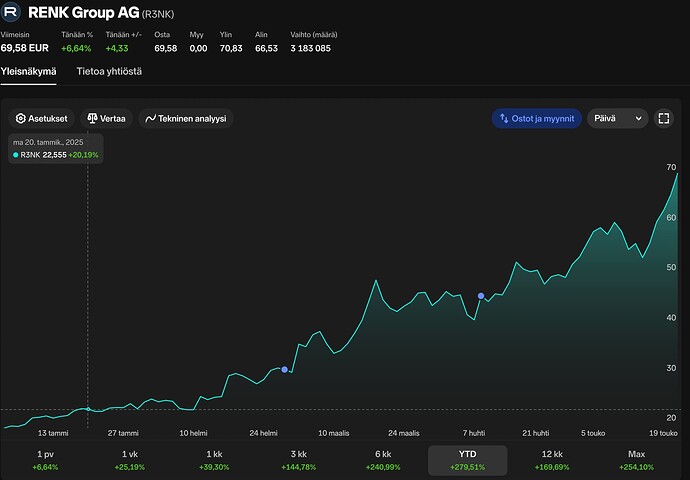Click the Tänään % value +6,64%
The height and width of the screenshot is (480, 690).
pos(76,48)
